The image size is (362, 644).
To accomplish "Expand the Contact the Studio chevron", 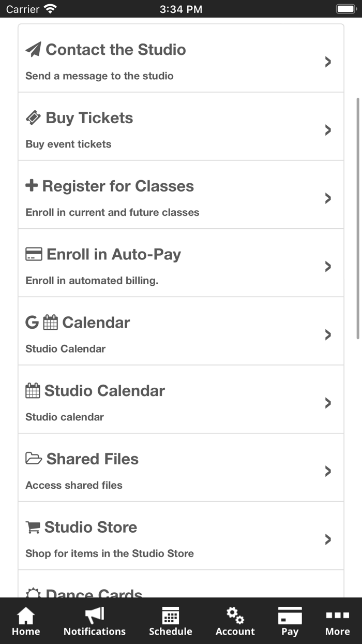I will pos(328,62).
